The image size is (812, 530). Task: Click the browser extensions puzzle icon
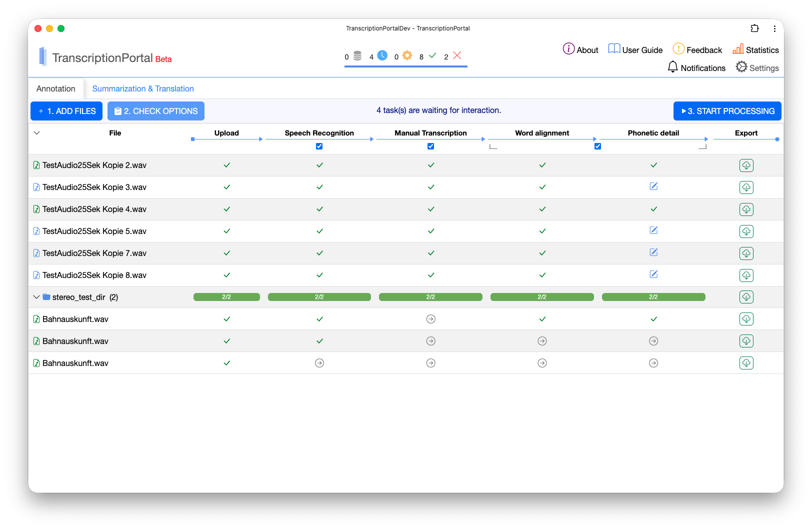point(755,28)
